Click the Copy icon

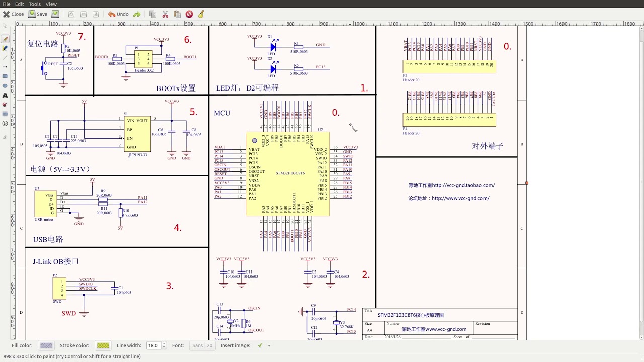tap(153, 14)
